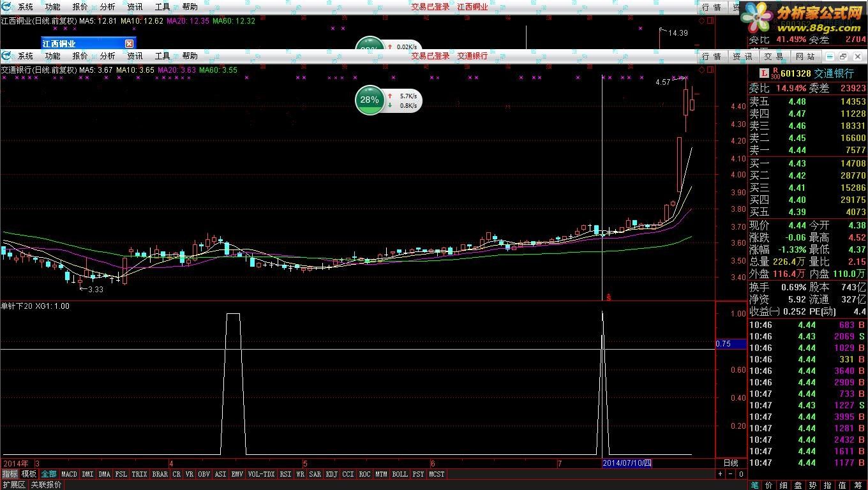Click the red $ marker at the chart bottom
This screenshot has height=490, width=868.
[x=609, y=297]
